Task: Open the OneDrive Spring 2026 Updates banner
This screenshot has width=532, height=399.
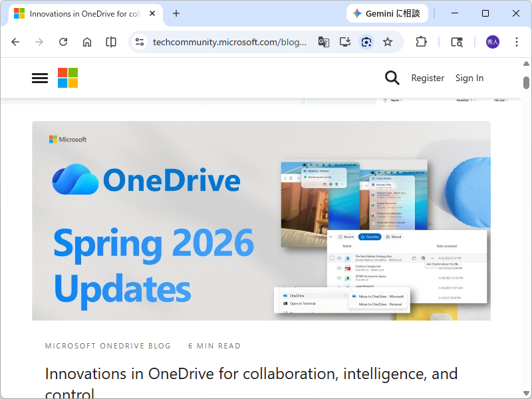Action: click(x=261, y=221)
